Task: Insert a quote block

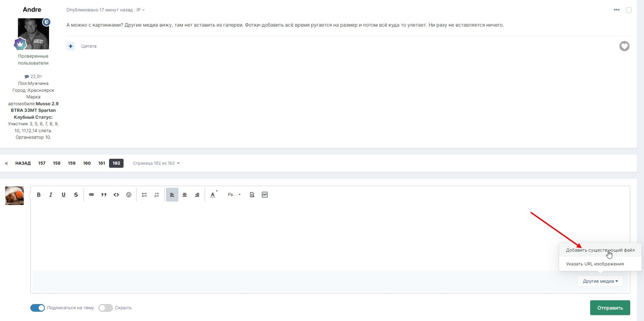Action: (x=104, y=195)
